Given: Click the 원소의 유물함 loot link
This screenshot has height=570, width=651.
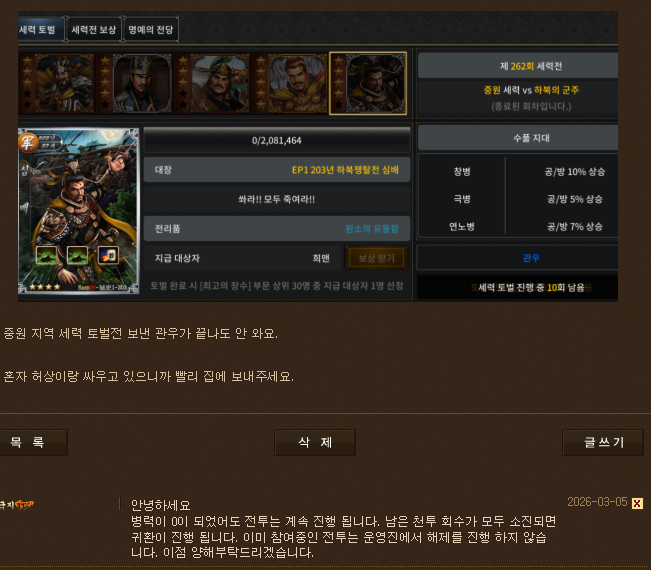Looking at the screenshot, I should tap(372, 229).
